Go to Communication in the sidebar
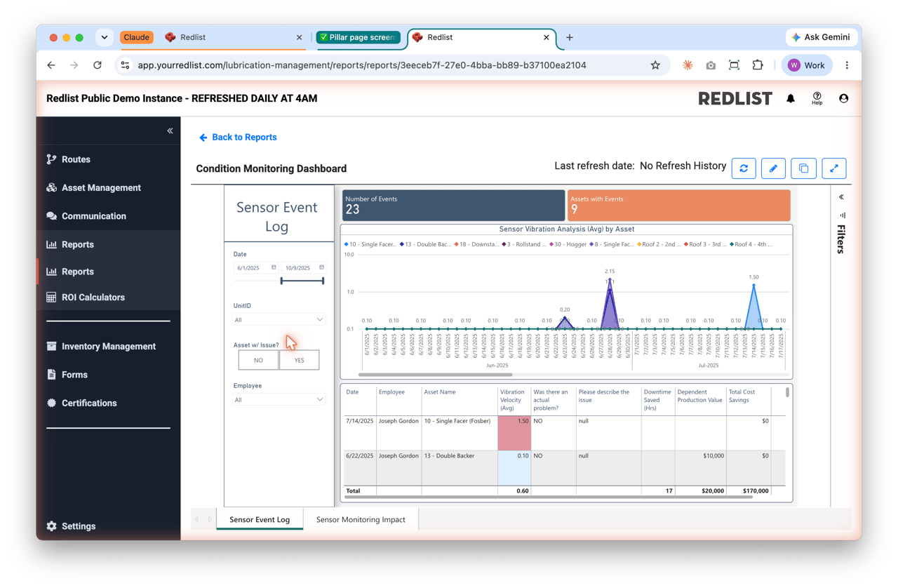 tap(86, 216)
